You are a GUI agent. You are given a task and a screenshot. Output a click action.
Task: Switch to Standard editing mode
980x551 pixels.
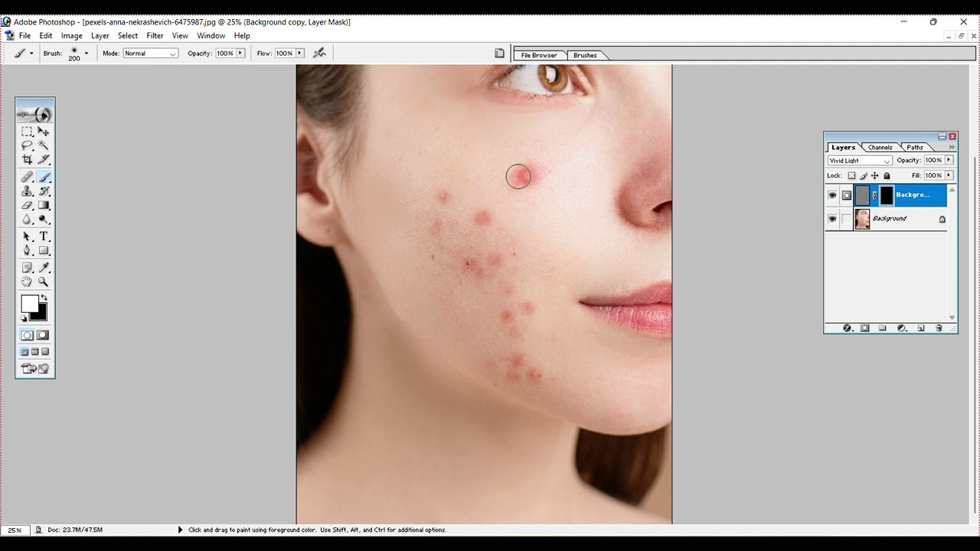(x=27, y=335)
